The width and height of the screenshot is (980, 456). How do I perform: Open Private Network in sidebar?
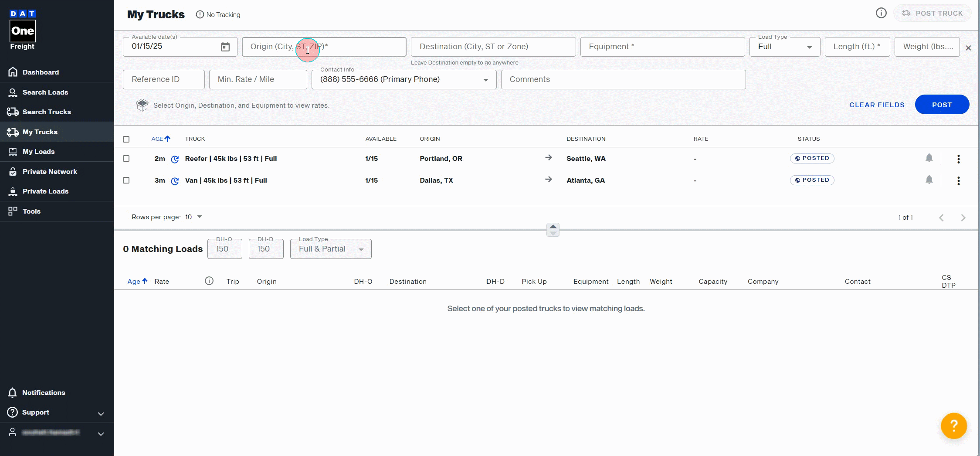pyautogui.click(x=57, y=171)
